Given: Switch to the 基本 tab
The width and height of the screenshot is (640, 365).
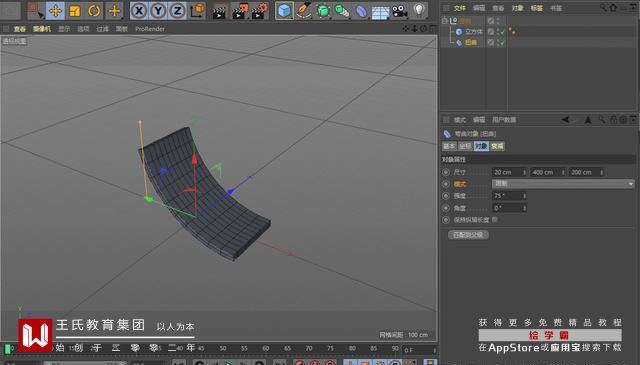Looking at the screenshot, I should 449,146.
